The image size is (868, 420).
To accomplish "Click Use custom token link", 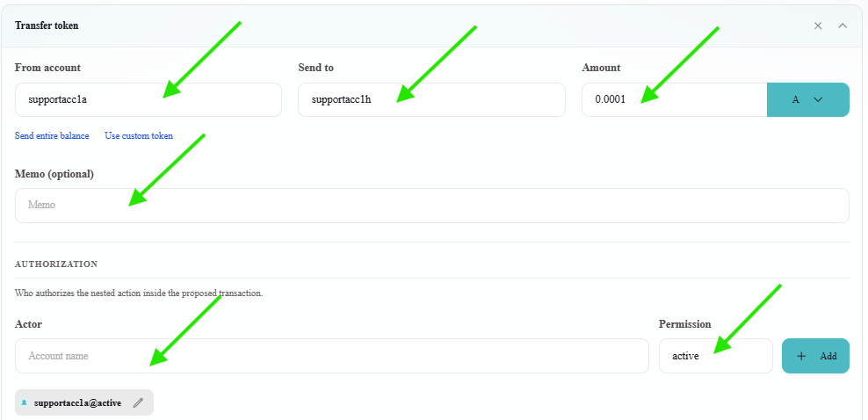I will click(139, 136).
